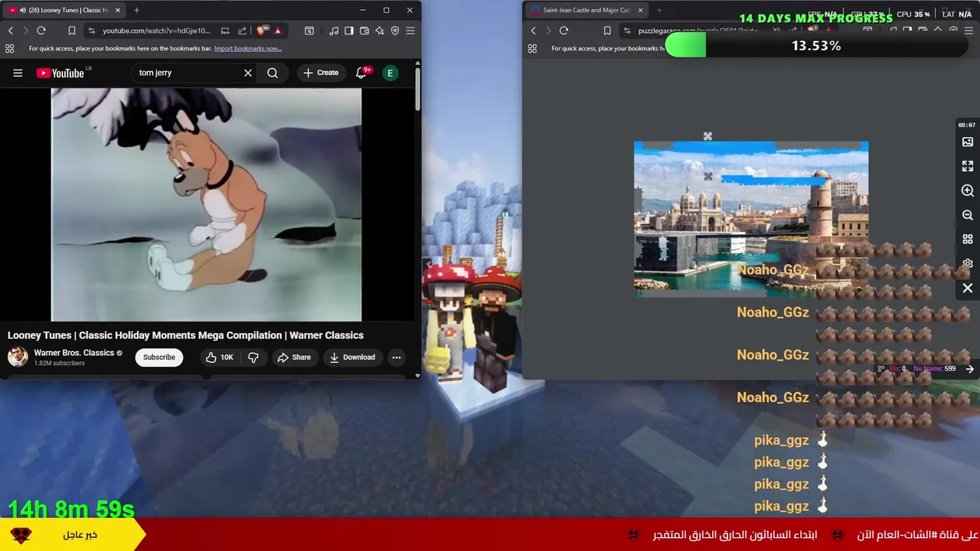Open apps grid icon in puzzle window bookmarks bar
The width and height of the screenshot is (980, 551).
(533, 48)
